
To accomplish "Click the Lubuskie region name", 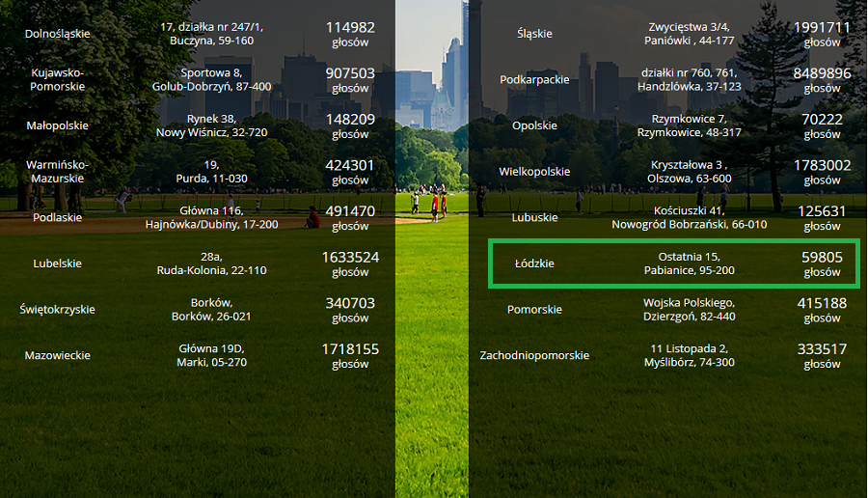I will click(x=534, y=218).
